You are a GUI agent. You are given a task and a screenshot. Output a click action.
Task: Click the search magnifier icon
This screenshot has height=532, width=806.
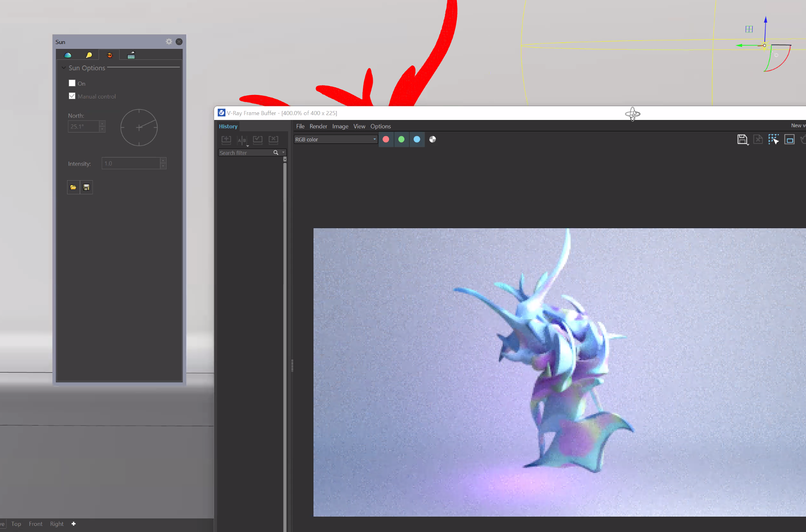coord(276,153)
